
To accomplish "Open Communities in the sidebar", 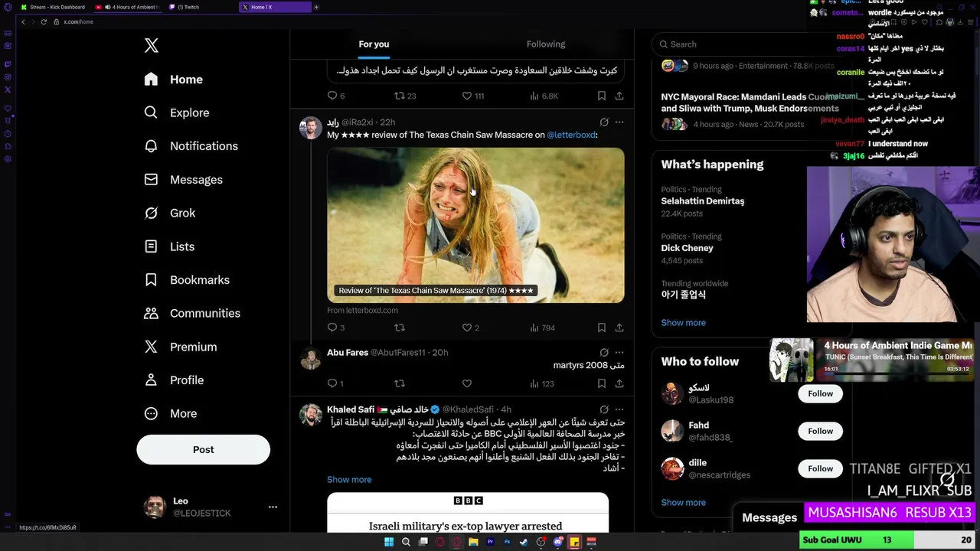I will (192, 313).
